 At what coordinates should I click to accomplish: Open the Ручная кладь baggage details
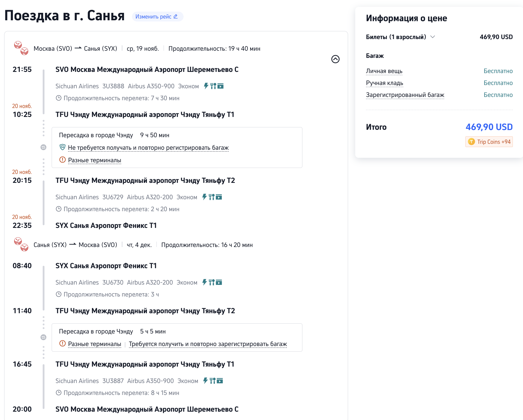pyautogui.click(x=384, y=83)
